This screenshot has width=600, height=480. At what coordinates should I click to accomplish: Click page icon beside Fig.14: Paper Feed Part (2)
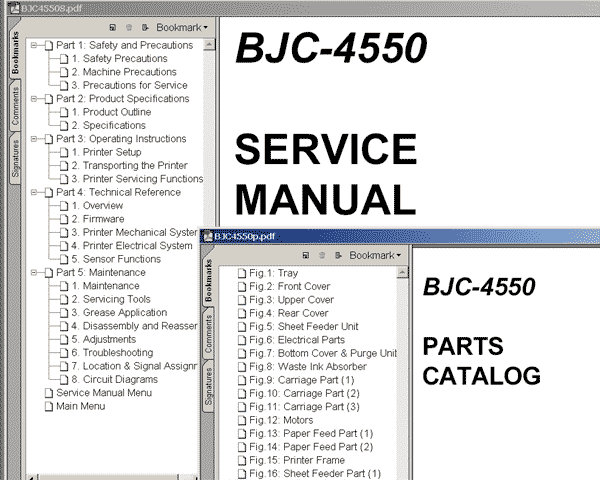(x=242, y=447)
